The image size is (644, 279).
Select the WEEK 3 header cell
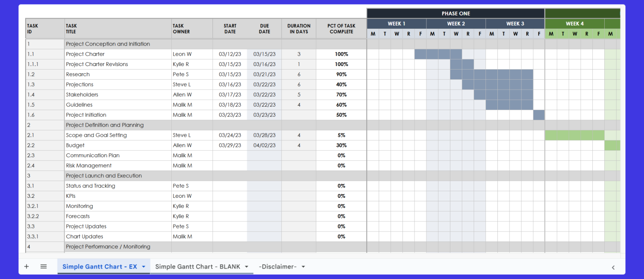pos(515,24)
